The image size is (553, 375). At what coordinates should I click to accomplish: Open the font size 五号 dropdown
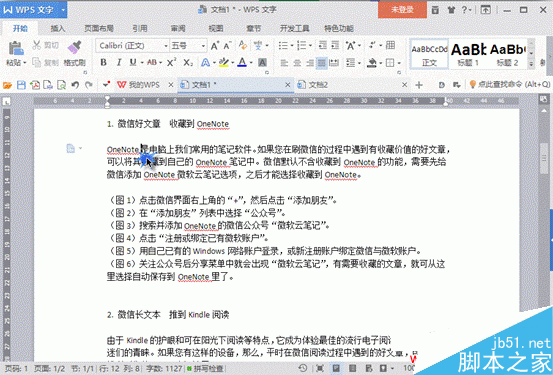[203, 46]
